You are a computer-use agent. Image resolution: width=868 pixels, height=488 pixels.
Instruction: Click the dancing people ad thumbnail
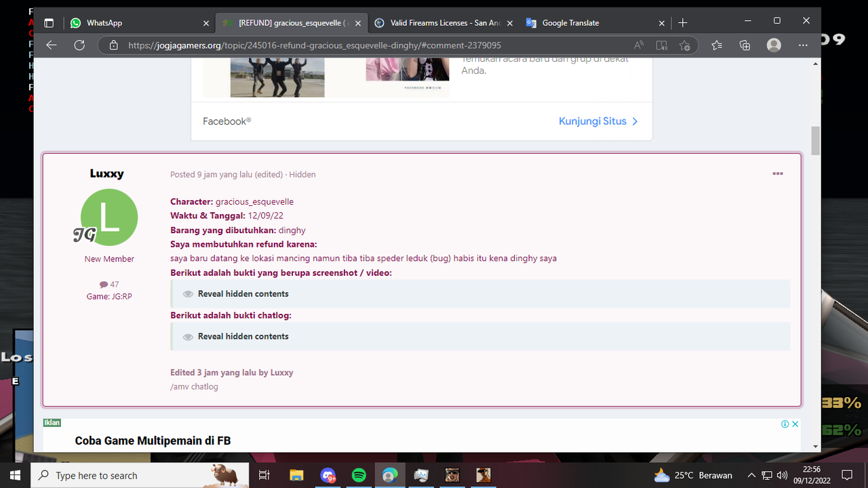[277, 77]
